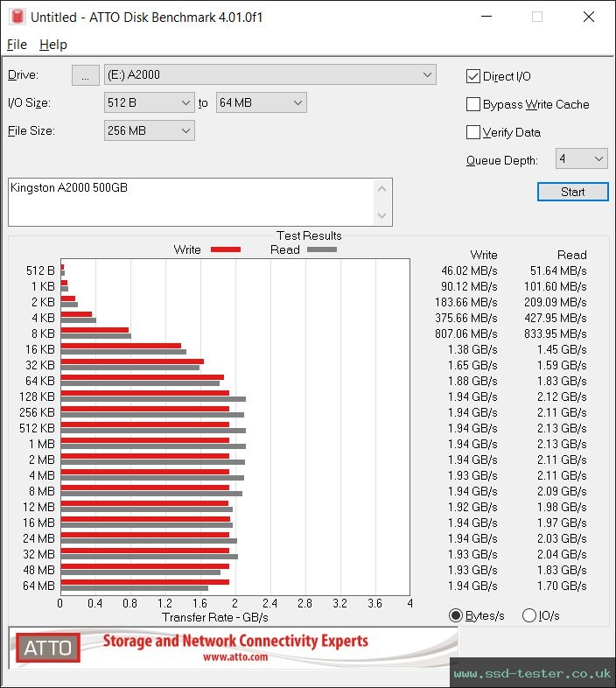Expand the Drive (E:) A2000 dropdown
This screenshot has width=616, height=688.
tap(270, 75)
